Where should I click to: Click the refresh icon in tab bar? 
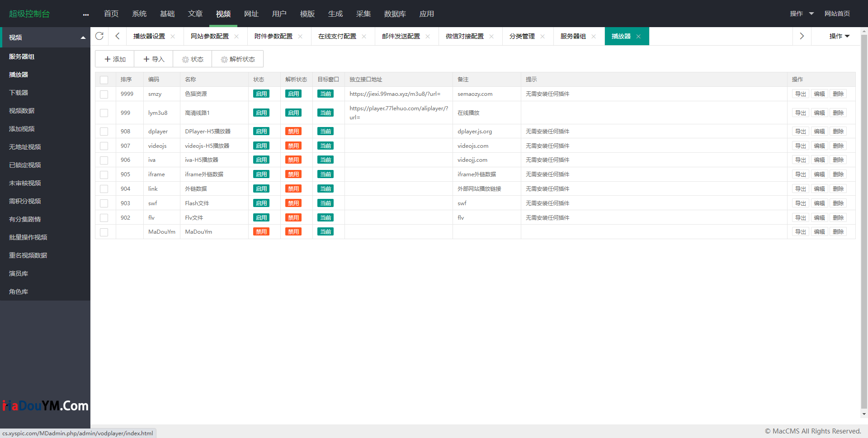[x=99, y=36]
